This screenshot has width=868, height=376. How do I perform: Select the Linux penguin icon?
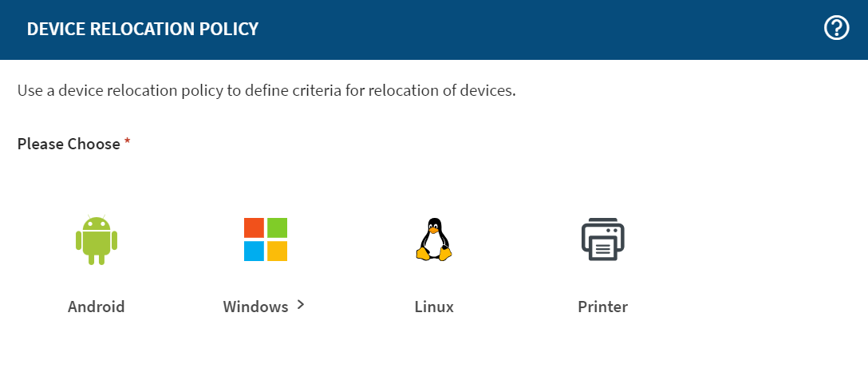coord(434,239)
